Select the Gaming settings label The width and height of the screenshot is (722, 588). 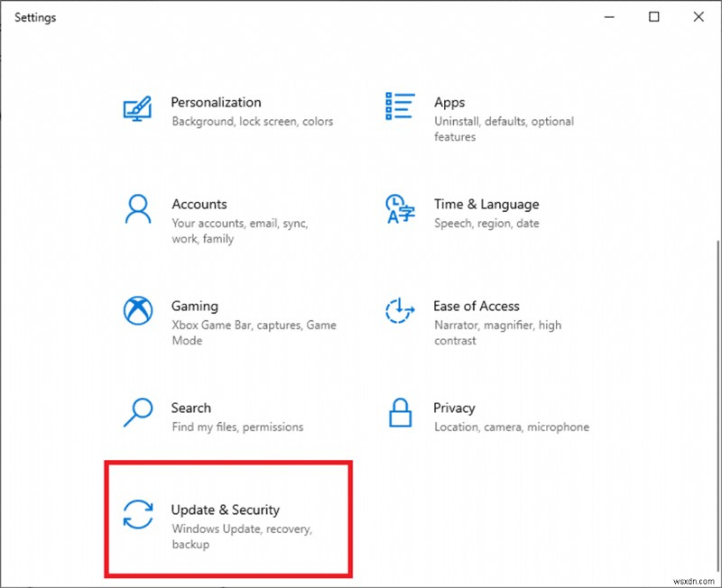coord(195,307)
